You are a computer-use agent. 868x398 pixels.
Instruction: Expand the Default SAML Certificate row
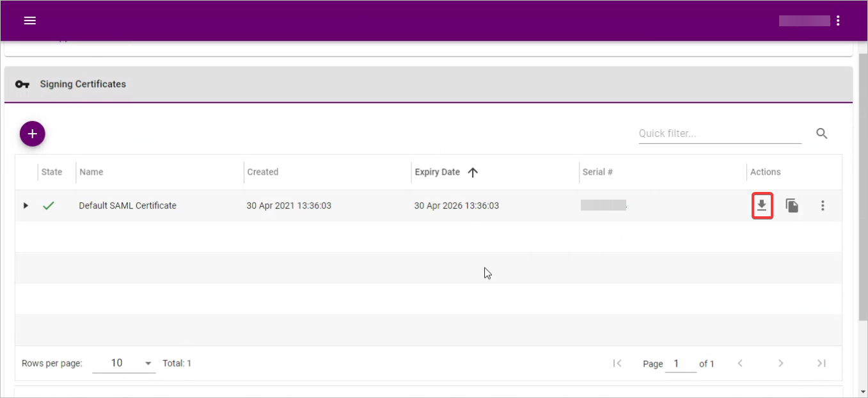click(x=26, y=206)
